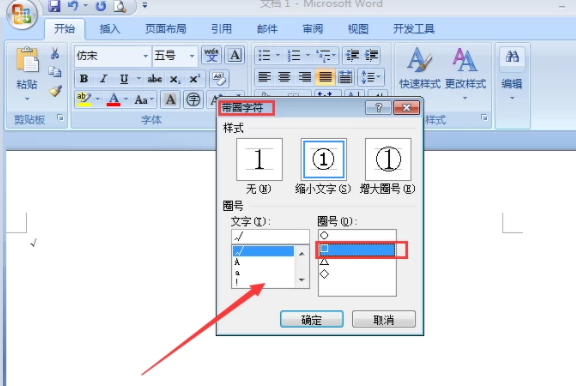Viewport: 576px width, 386px height.
Task: Save the document from quick access toolbar
Action: (54, 6)
